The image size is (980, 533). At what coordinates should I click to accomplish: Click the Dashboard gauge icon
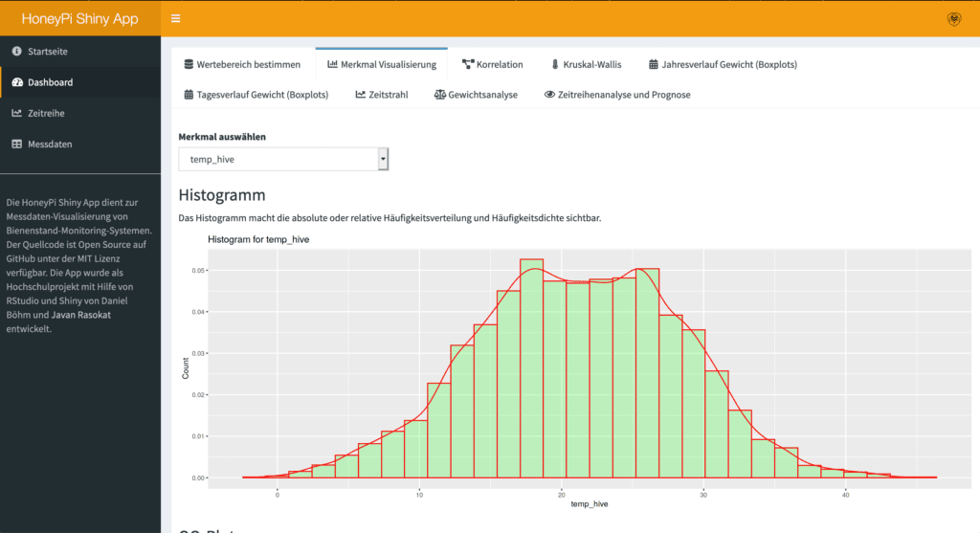coord(17,82)
